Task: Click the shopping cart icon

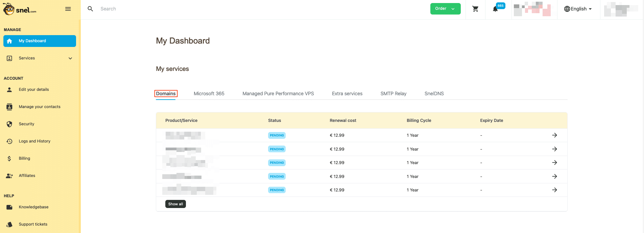Action: 475,9
